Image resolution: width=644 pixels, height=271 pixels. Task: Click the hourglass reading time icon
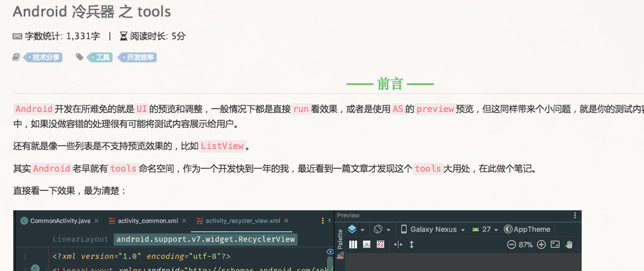124,36
